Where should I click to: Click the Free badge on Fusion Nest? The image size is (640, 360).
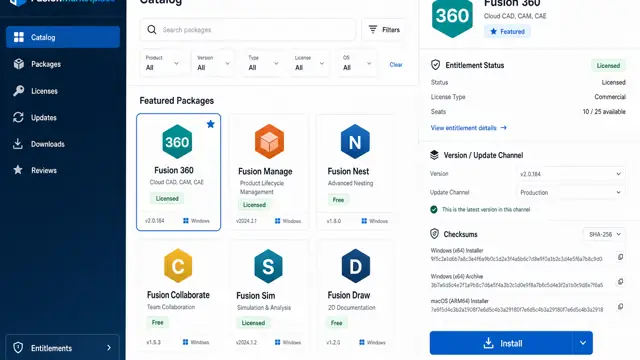click(338, 200)
